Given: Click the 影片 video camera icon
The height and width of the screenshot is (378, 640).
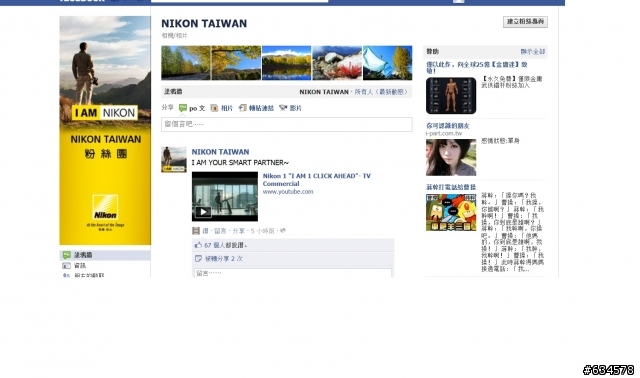Looking at the screenshot, I should 283,108.
